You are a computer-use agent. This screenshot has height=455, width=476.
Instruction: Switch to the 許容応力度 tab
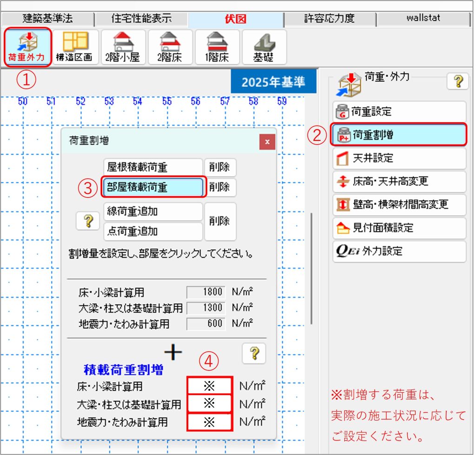[329, 19]
